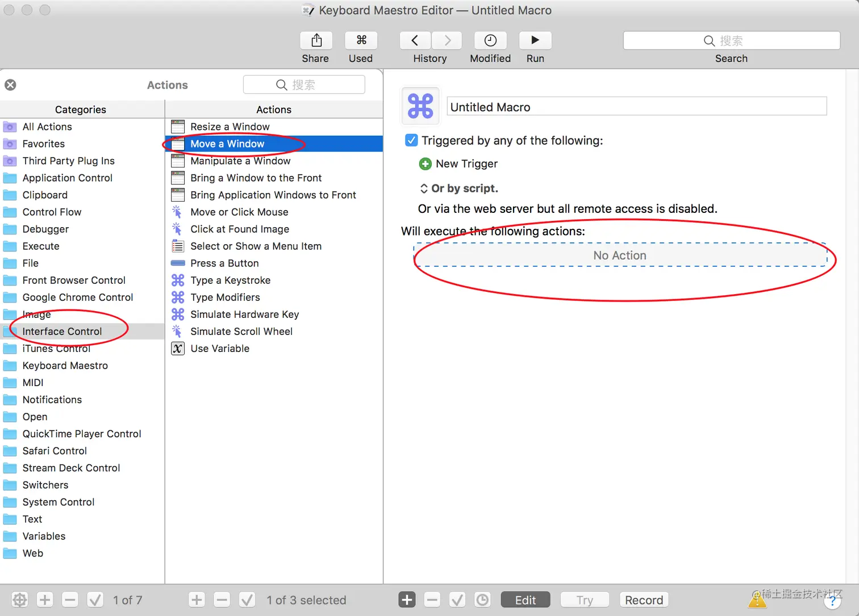Open the macro group gear menu
Viewport: 859px width, 616px height.
click(x=20, y=600)
